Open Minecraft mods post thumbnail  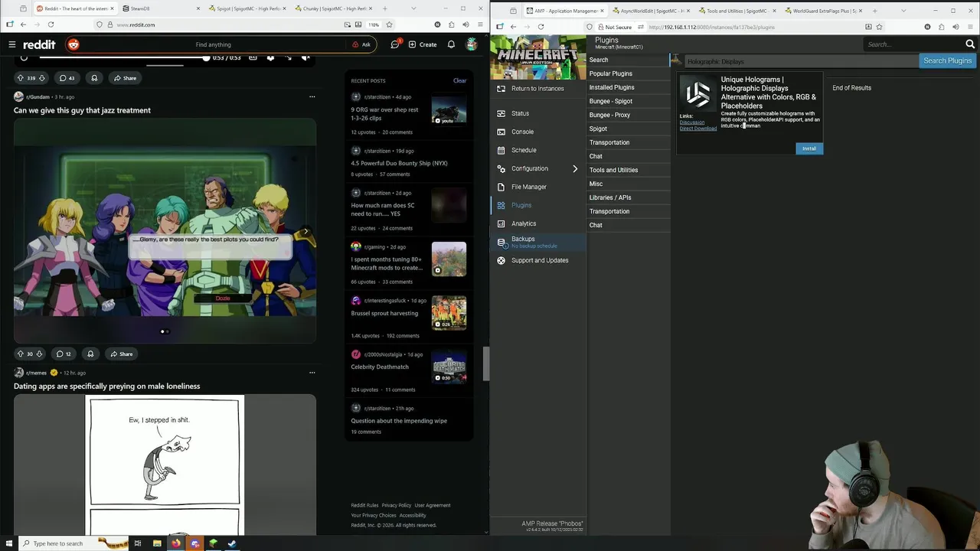pyautogui.click(x=449, y=259)
